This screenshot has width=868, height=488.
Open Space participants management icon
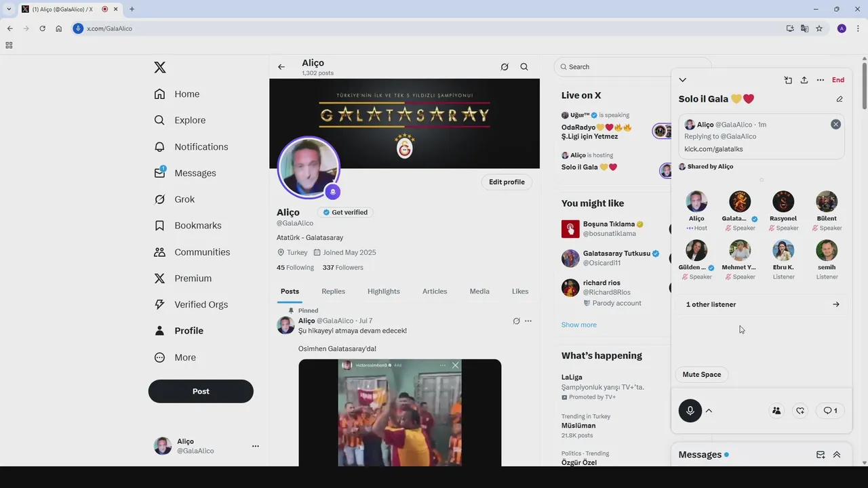776,411
